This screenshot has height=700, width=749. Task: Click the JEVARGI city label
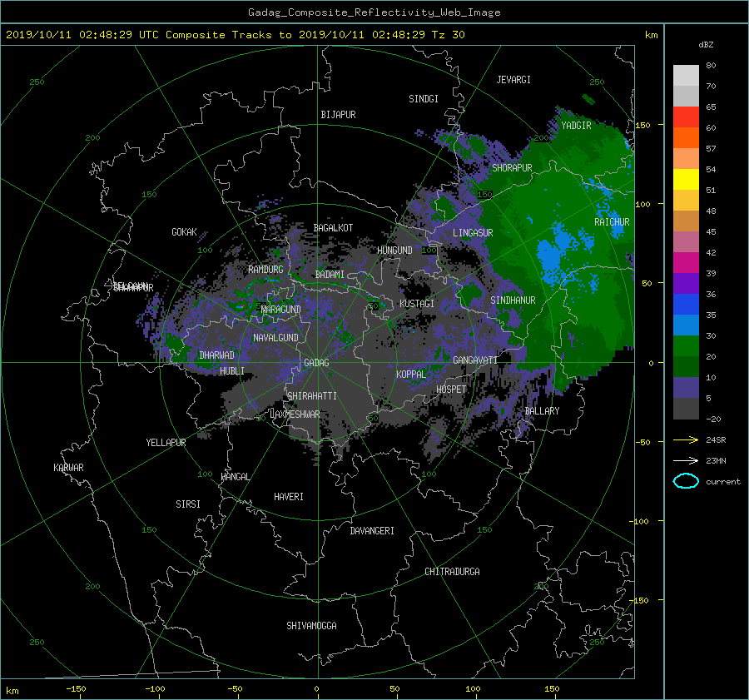[513, 80]
